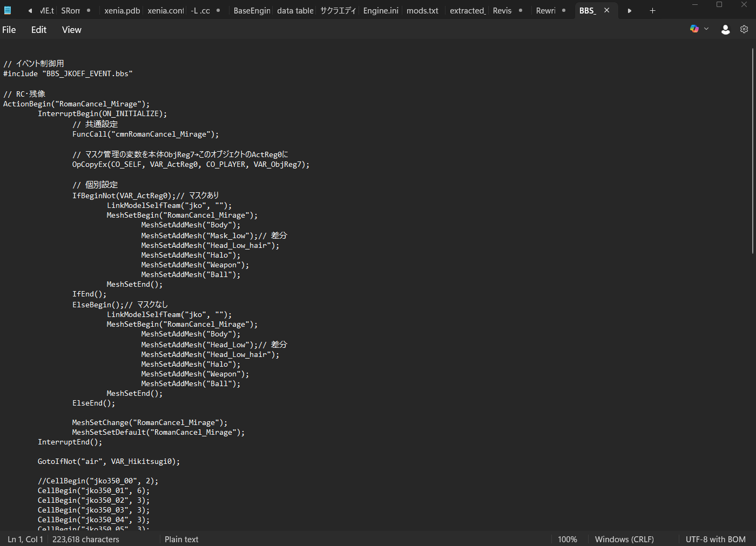Click the MeshSetChange("RomanCancel_Mirage") line
This screenshot has width=756, height=546.
(x=150, y=422)
